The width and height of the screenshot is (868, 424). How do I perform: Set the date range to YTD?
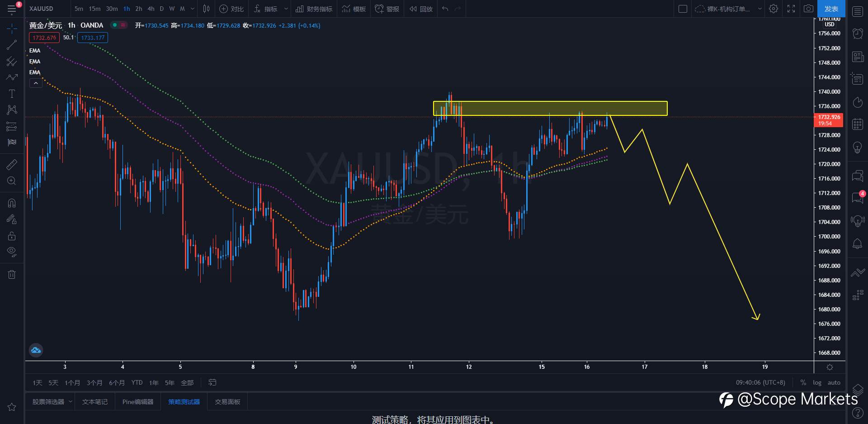pyautogui.click(x=137, y=383)
